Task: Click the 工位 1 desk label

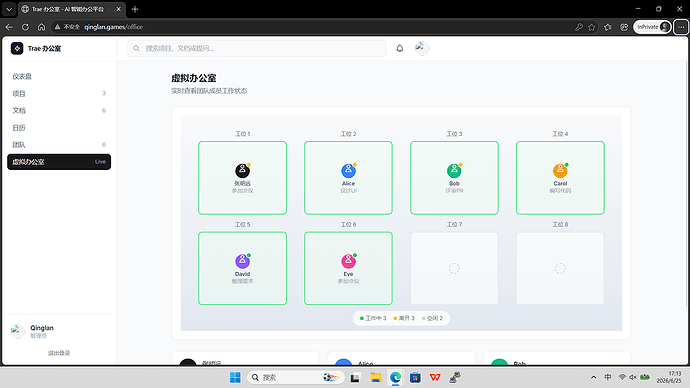Action: (x=242, y=134)
